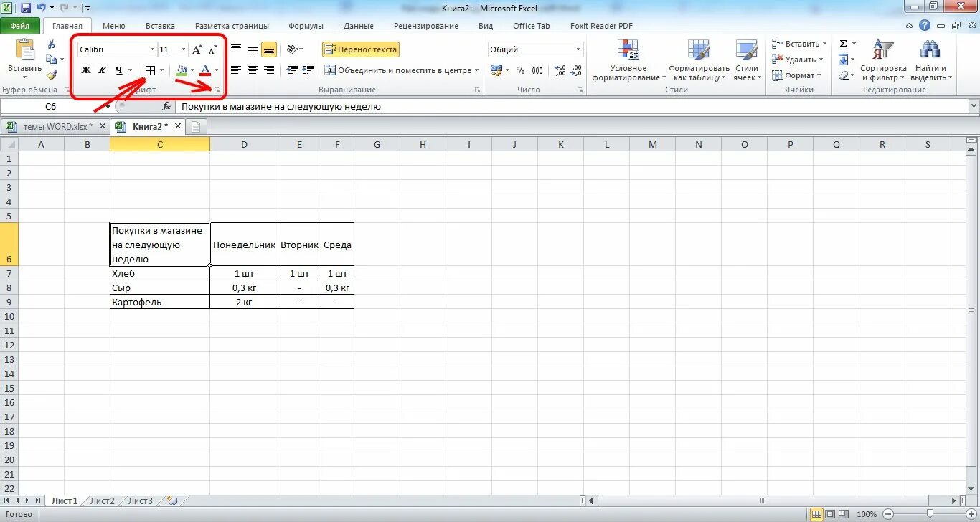Click Insert Function fx icon
Viewport: 980px width, 522px height.
click(x=166, y=106)
